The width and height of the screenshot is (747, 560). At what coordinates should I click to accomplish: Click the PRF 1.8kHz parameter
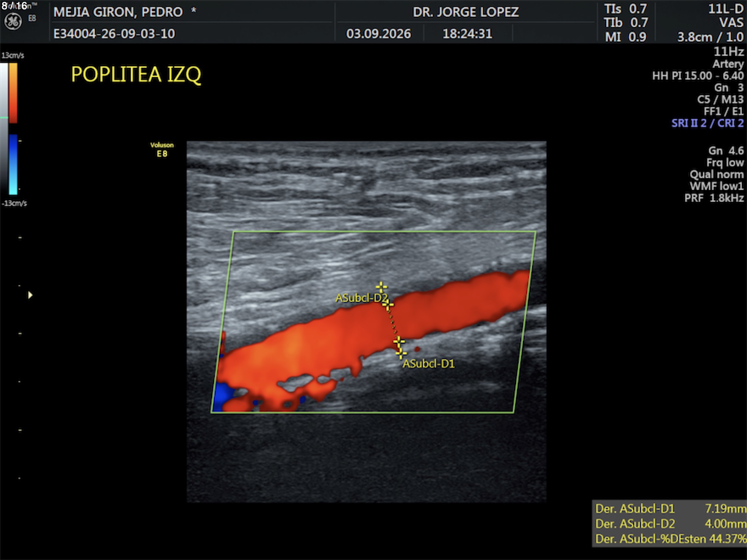(714, 198)
